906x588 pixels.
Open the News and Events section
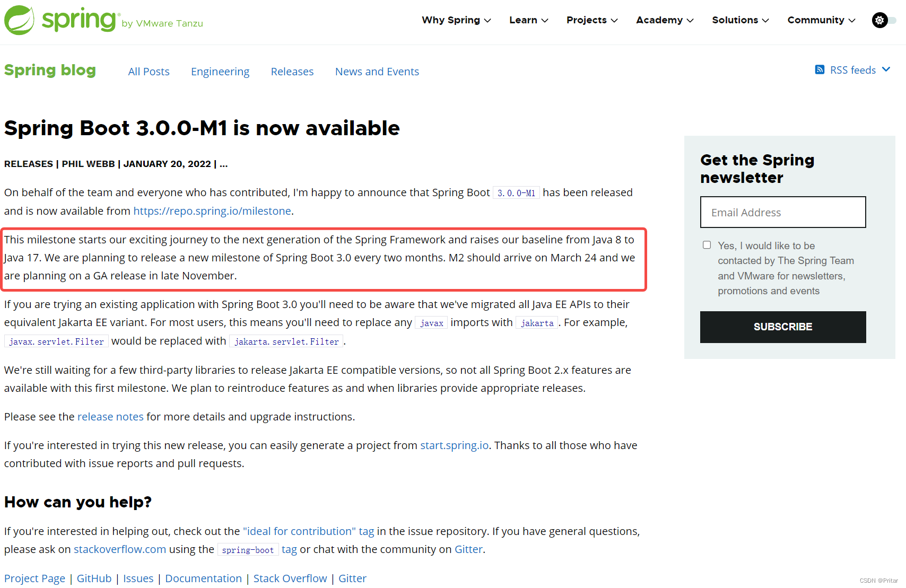click(377, 71)
